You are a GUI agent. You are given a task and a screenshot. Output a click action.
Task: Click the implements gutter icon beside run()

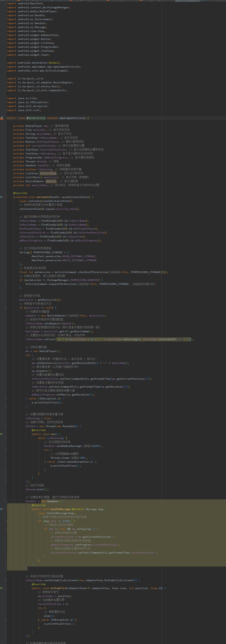(1, 434)
